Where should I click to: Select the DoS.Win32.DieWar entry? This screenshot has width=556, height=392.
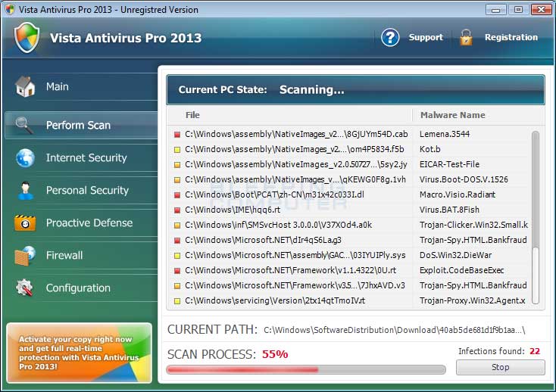click(x=456, y=255)
